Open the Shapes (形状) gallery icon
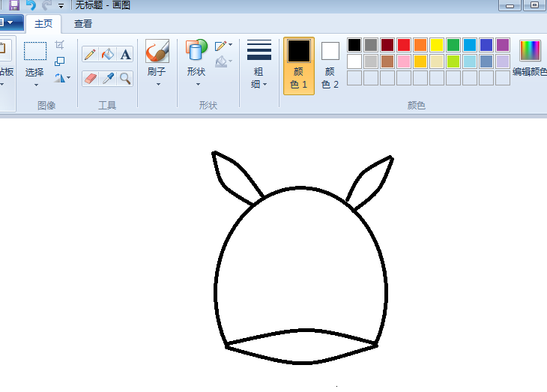Screen dimensions: 547x392 [196, 50]
